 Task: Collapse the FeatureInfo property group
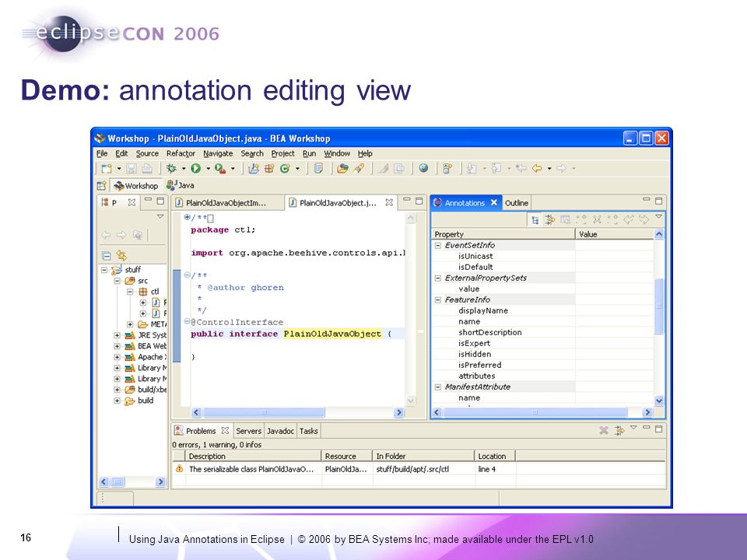pyautogui.click(x=438, y=300)
